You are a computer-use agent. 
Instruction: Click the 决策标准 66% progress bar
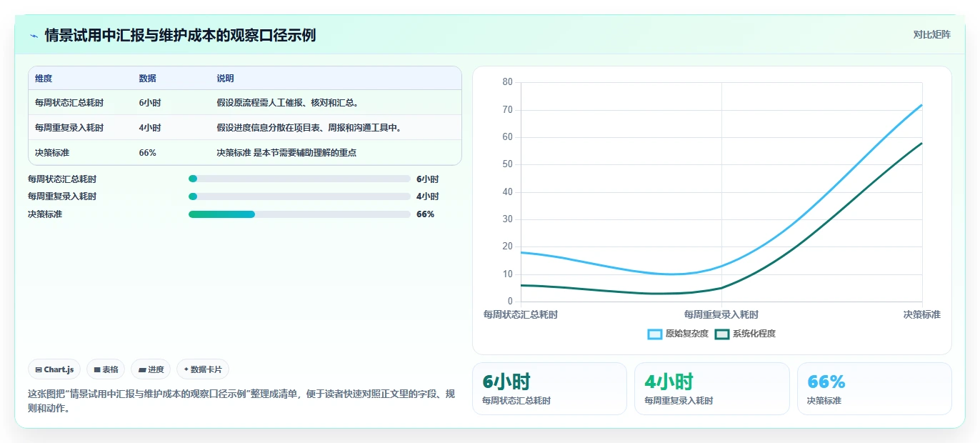[x=299, y=214]
